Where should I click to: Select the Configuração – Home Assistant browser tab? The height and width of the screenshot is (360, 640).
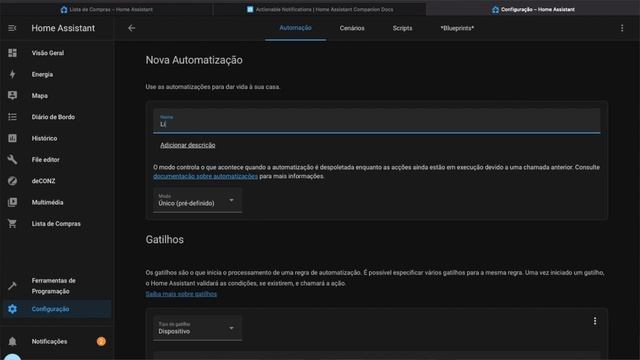click(x=533, y=9)
